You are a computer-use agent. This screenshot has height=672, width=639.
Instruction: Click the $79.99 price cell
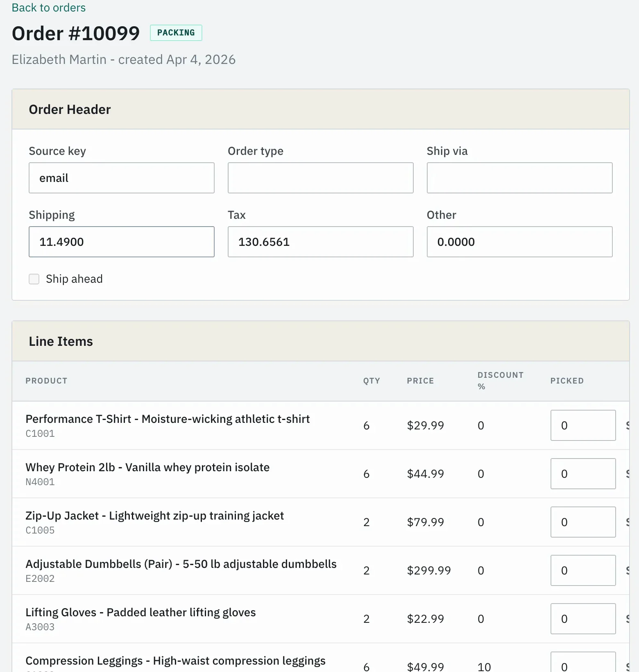[x=426, y=522]
